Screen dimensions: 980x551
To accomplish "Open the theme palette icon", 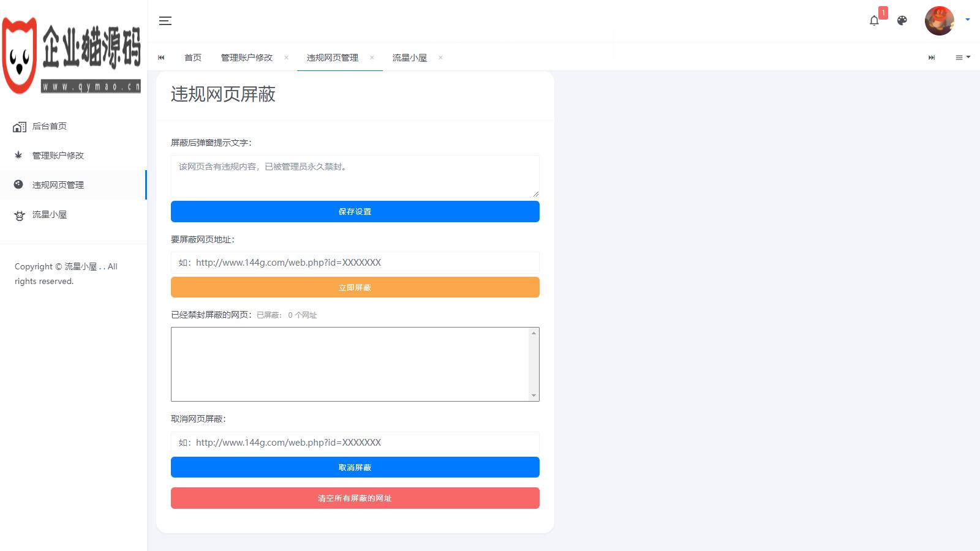I will tap(902, 21).
